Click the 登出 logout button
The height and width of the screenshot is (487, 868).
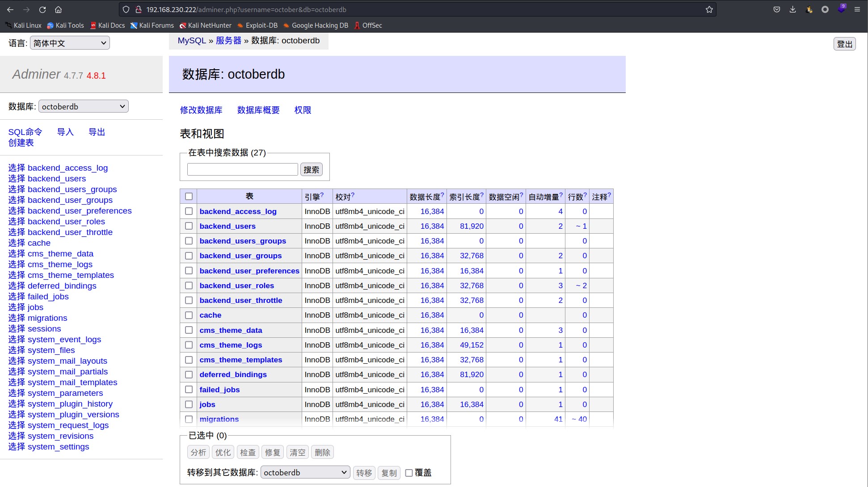coord(844,44)
